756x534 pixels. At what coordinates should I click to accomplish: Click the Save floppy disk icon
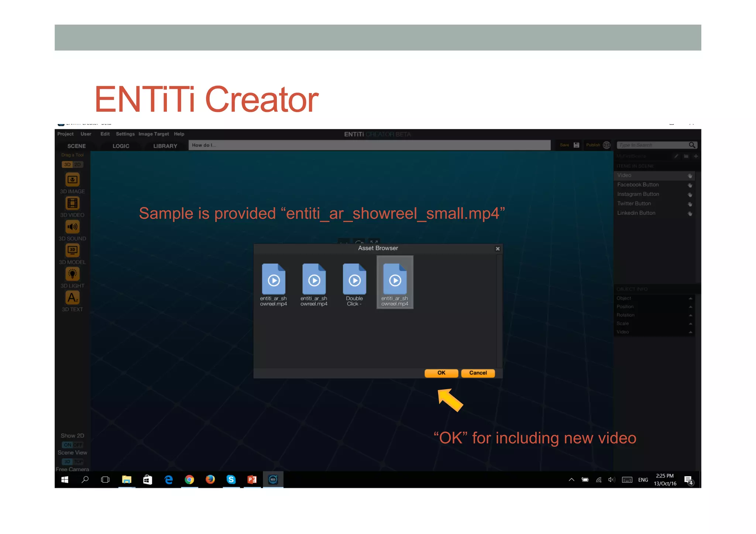tap(576, 145)
